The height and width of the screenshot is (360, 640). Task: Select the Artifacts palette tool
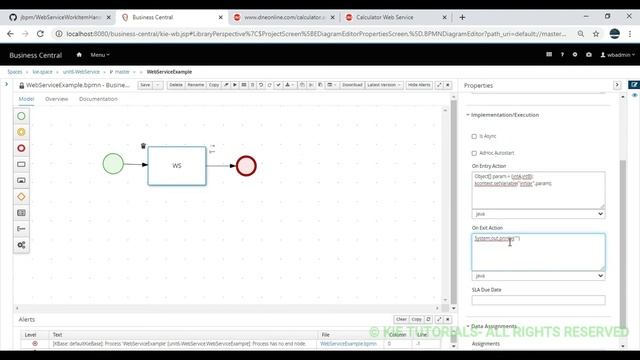(21, 229)
